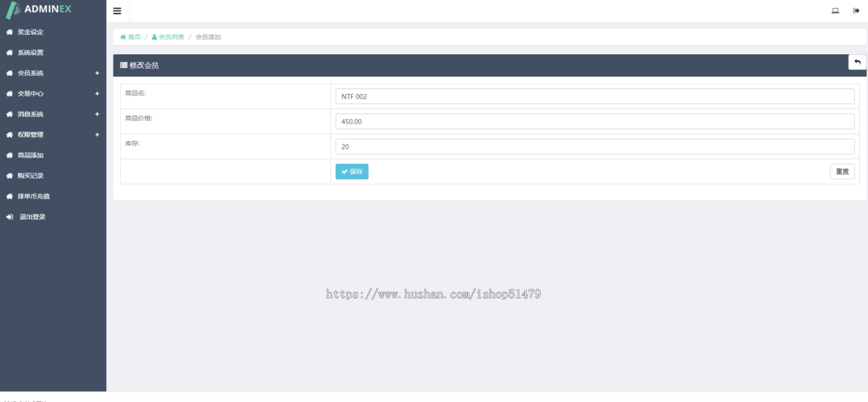Focus the 库存 field showing 20

[595, 147]
